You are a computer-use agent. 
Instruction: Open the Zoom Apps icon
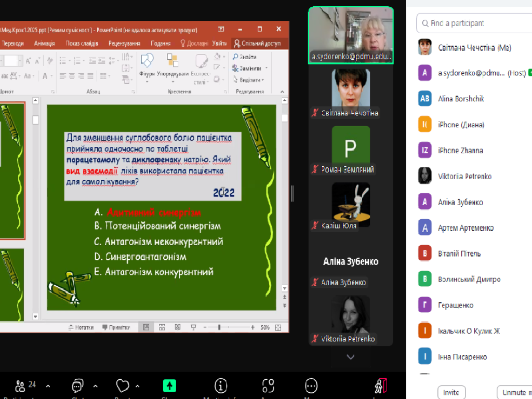coord(268,386)
